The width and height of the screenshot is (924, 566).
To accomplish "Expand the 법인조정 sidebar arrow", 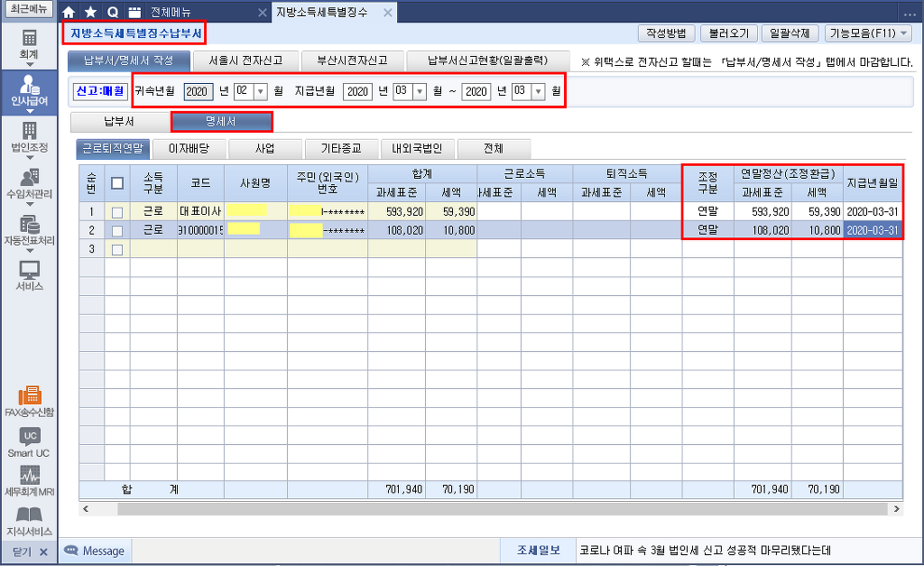I will [30, 157].
